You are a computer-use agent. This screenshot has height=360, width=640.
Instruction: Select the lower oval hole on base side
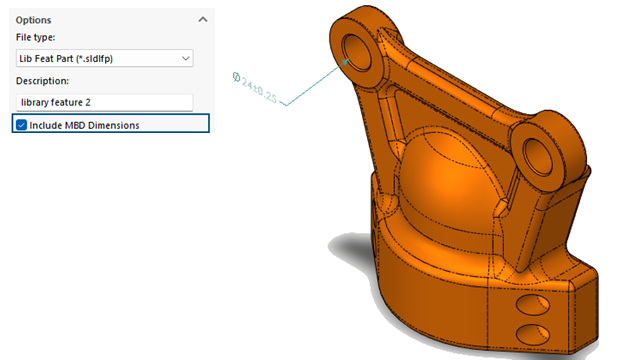533,334
